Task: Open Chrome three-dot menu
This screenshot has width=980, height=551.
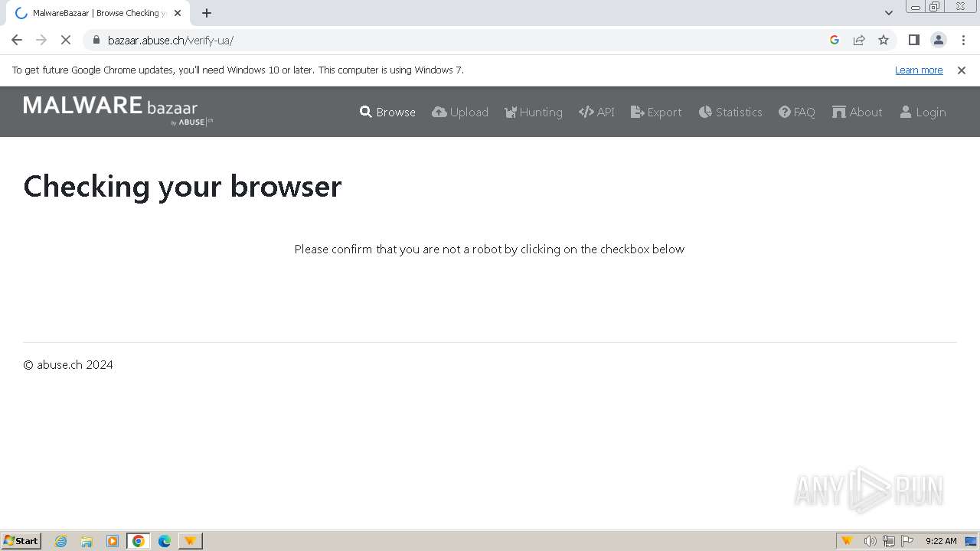Action: pos(963,40)
